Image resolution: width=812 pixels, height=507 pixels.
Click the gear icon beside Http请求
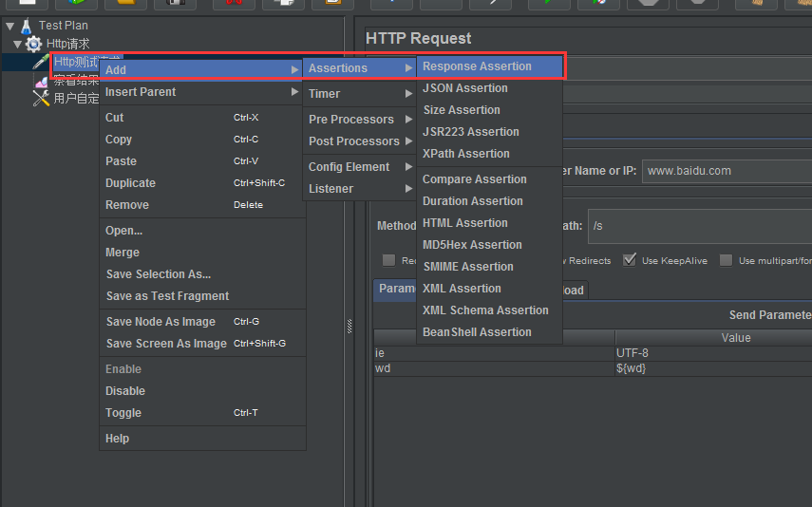[x=33, y=44]
